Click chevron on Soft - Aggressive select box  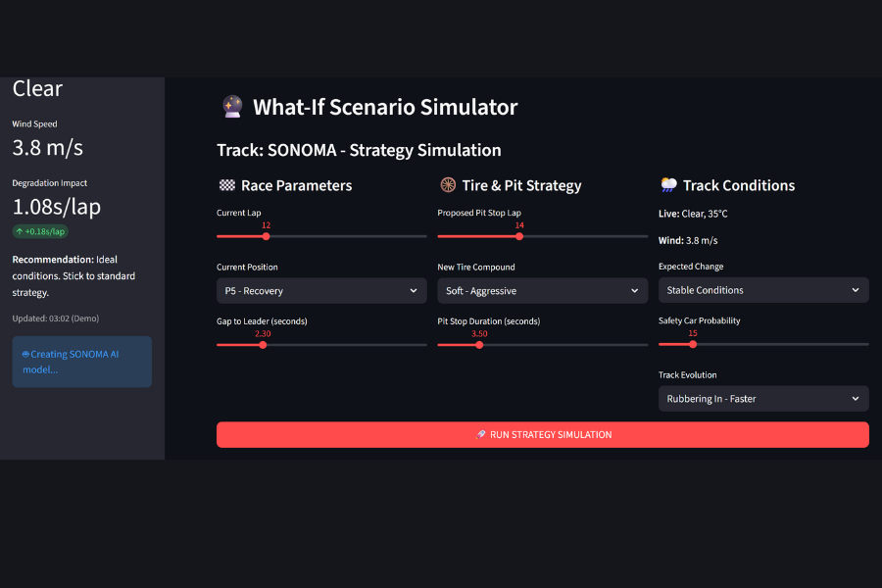point(634,291)
